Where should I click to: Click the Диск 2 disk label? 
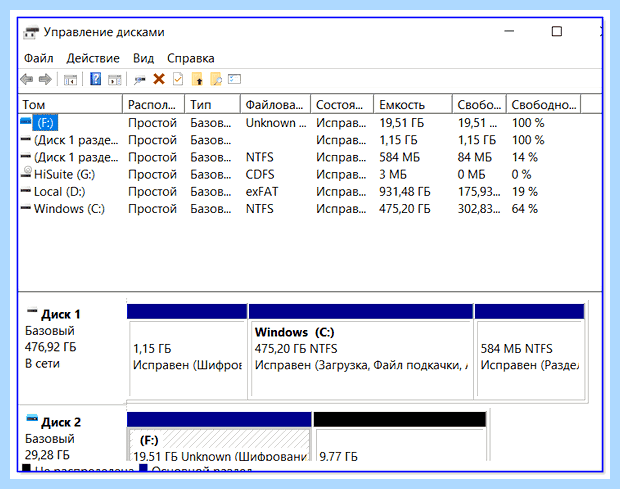(61, 423)
